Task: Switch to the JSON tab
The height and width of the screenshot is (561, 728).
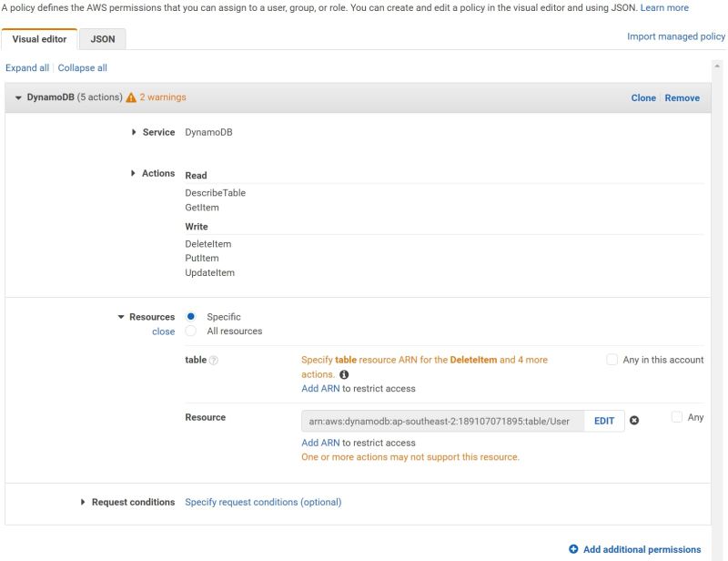Action: point(103,38)
